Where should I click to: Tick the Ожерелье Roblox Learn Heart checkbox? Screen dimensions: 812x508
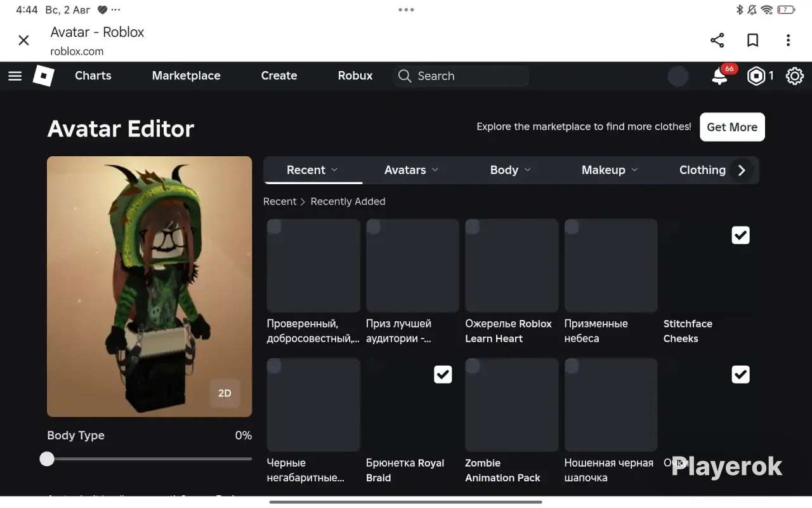(x=473, y=227)
